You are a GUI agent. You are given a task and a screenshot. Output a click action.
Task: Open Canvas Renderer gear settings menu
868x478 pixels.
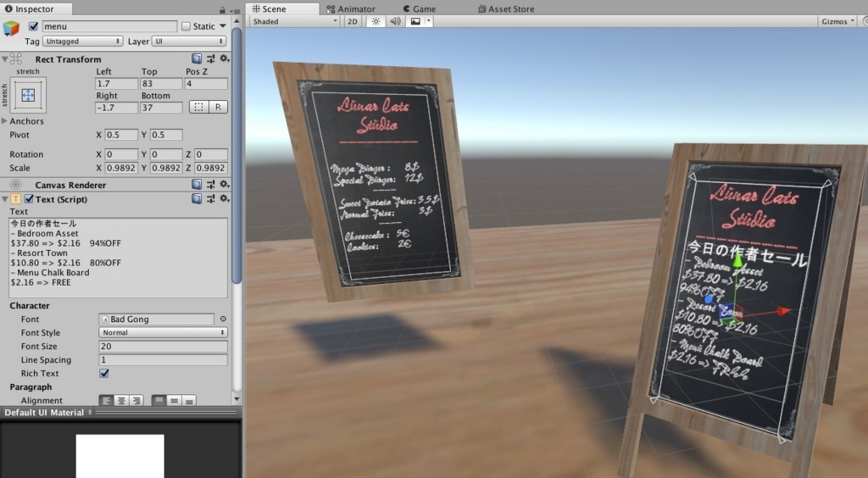224,184
